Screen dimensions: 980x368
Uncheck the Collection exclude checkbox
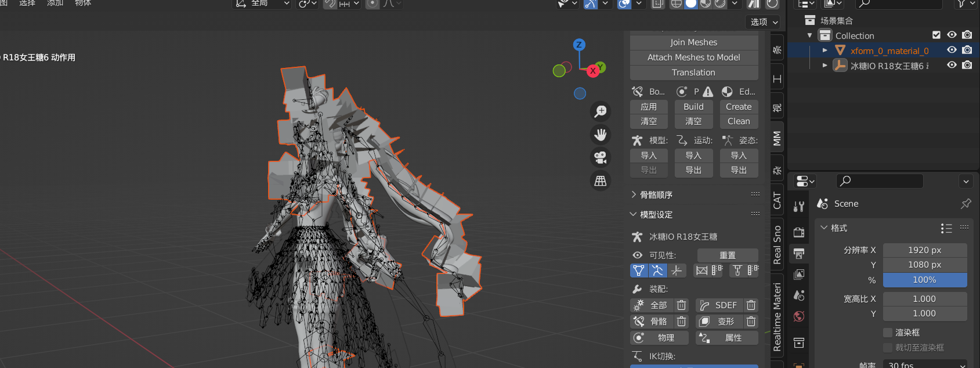pos(936,35)
